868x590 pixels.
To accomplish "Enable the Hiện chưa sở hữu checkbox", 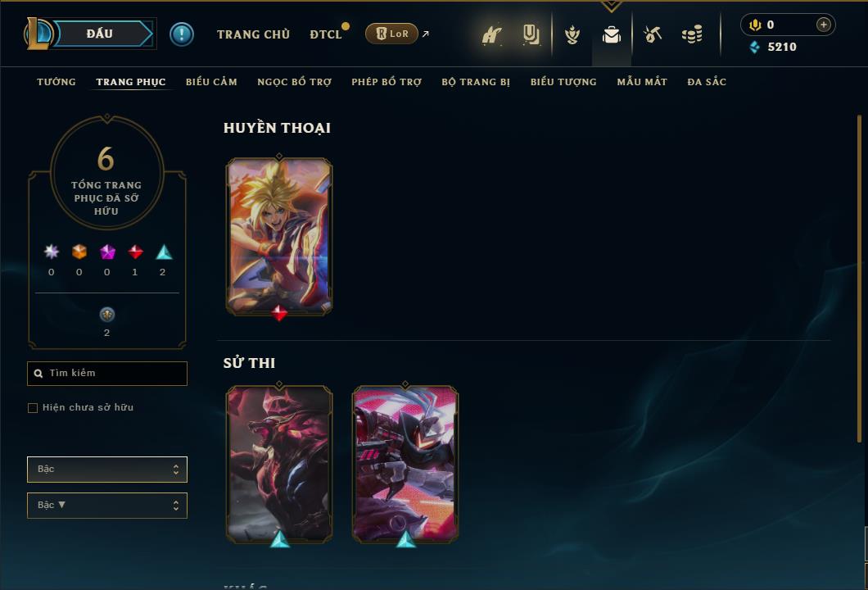I will pyautogui.click(x=33, y=408).
